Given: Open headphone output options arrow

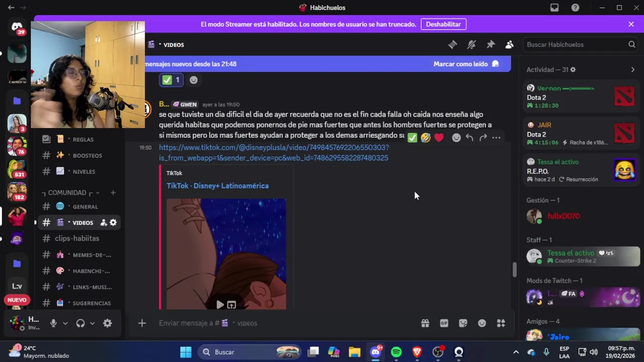Looking at the screenshot, I should click(92, 323).
